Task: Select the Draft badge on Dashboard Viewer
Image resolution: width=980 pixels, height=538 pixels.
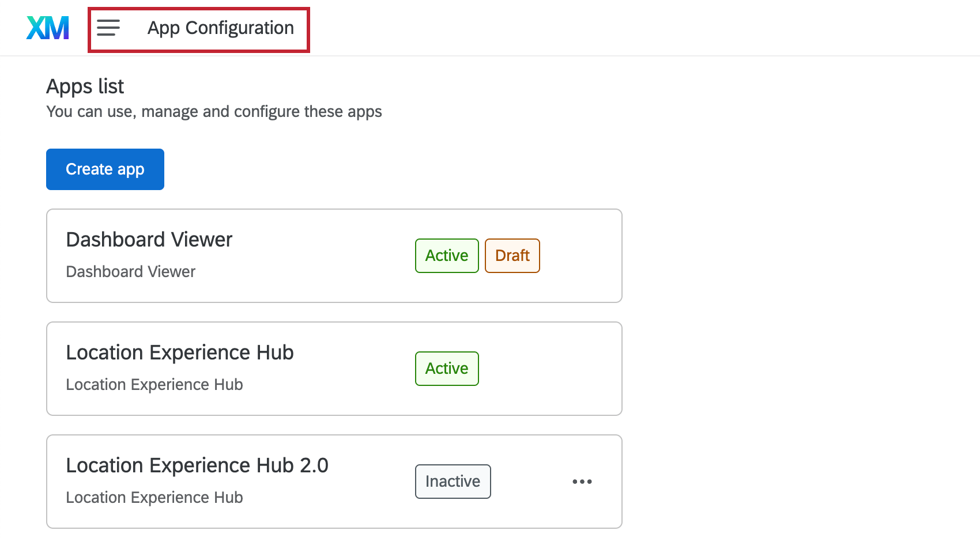Action: point(512,255)
